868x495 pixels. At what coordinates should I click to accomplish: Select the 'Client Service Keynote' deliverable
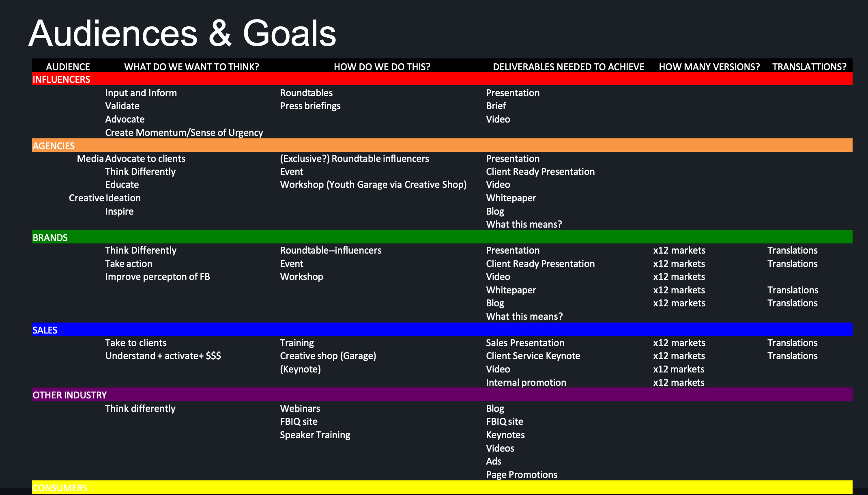click(533, 356)
